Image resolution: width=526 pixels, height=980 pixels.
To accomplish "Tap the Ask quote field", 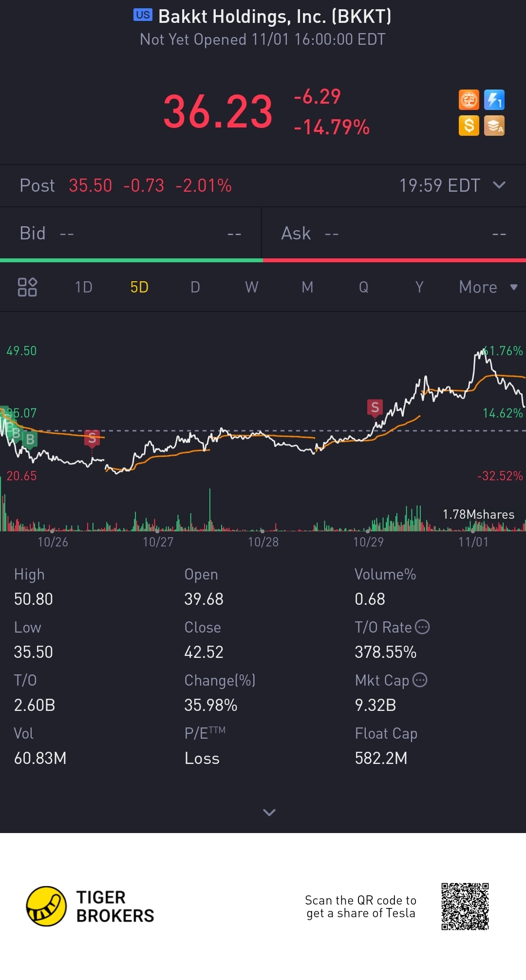I will click(x=394, y=234).
